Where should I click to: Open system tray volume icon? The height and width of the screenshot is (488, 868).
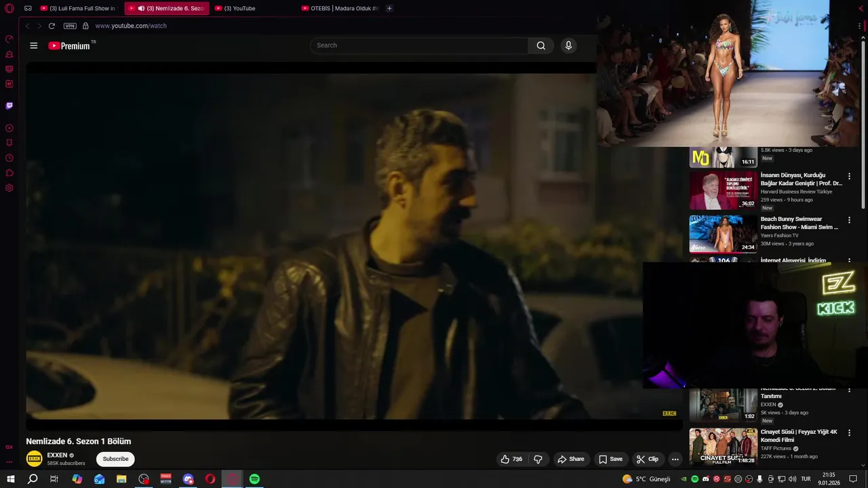[792, 479]
